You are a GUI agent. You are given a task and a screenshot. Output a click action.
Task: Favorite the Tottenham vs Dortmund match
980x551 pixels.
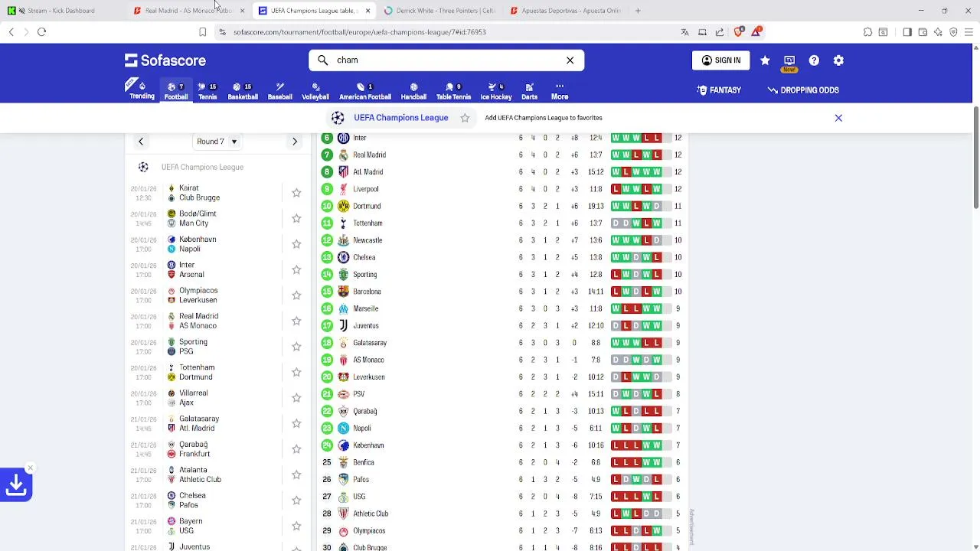click(x=296, y=372)
